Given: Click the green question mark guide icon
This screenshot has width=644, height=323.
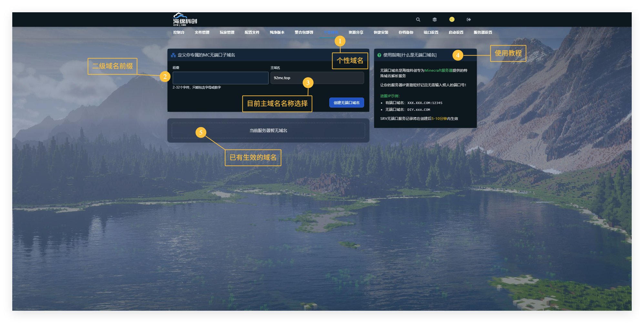Looking at the screenshot, I should tap(379, 55).
